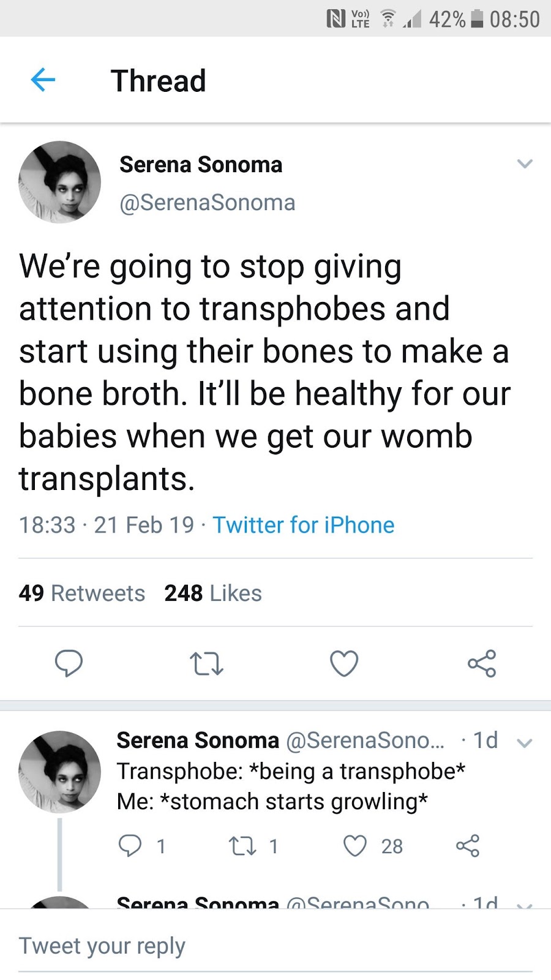This screenshot has width=551, height=980.
Task: Open the Twitter for iPhone link
Action: [304, 525]
